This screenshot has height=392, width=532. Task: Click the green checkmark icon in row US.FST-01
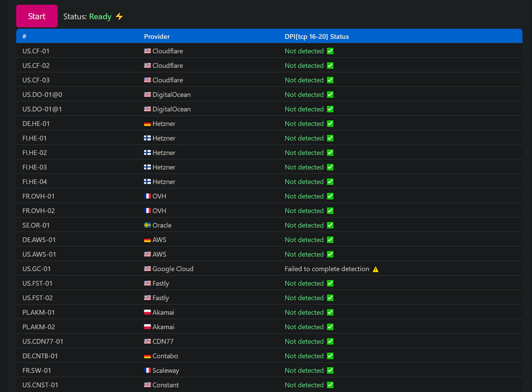pos(330,283)
